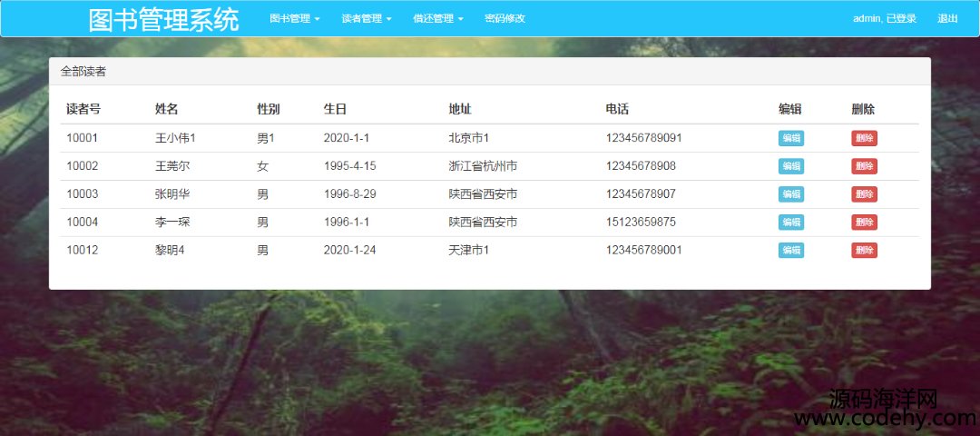Viewport: 980px width, 436px height.
Task: Click the admin, 已登录 user link
Action: (885, 19)
